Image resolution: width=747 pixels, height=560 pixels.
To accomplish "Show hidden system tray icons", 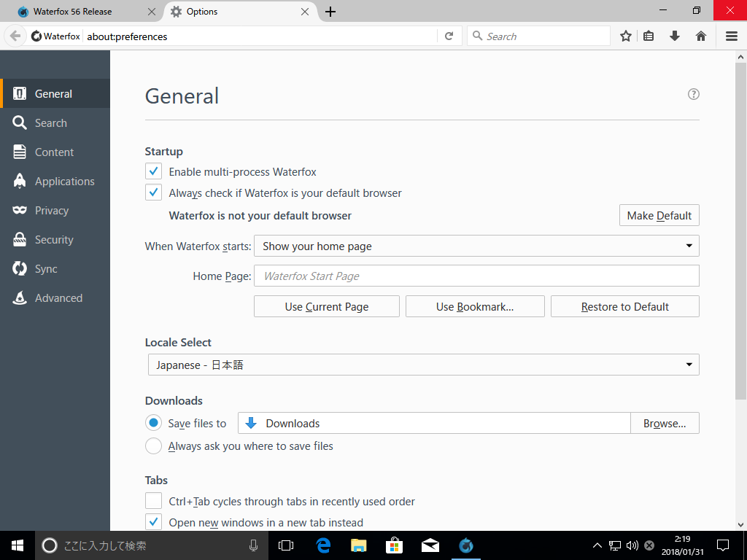I will click(x=597, y=545).
